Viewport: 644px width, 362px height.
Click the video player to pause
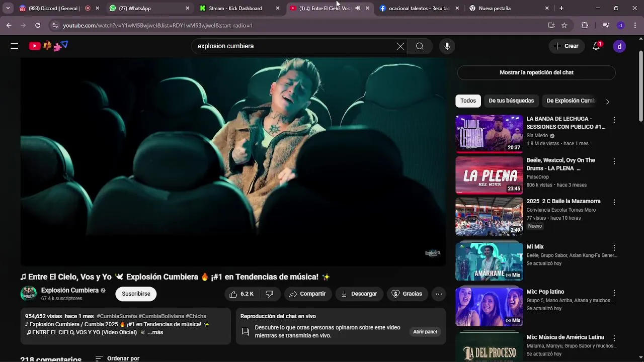point(233,161)
